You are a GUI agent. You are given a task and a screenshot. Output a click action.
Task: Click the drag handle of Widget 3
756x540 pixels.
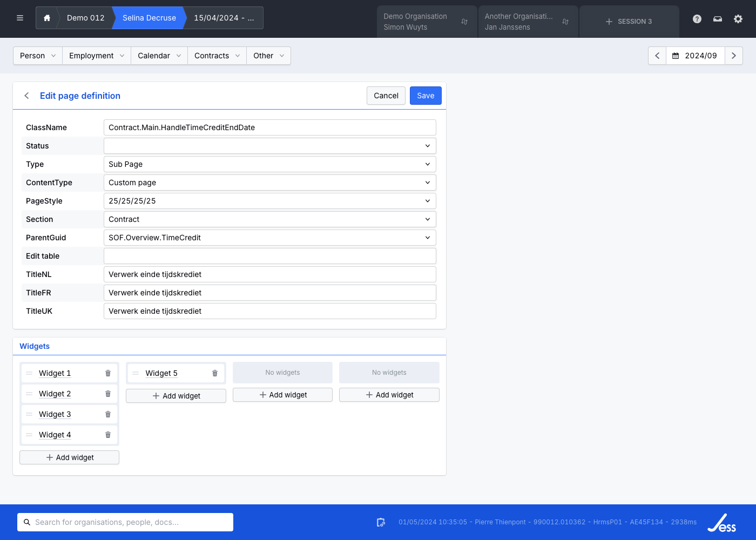(x=29, y=414)
